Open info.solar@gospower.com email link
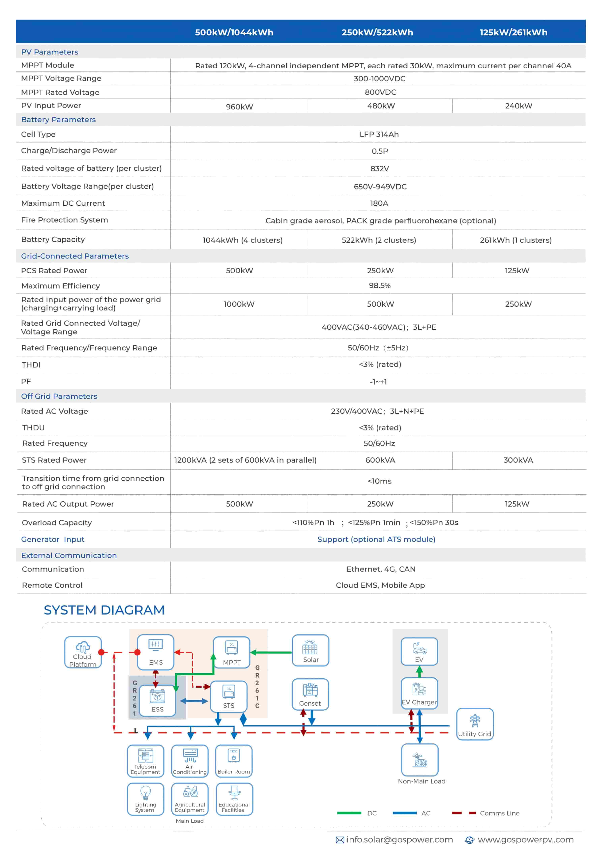This screenshot has width=616, height=856. coord(399,839)
